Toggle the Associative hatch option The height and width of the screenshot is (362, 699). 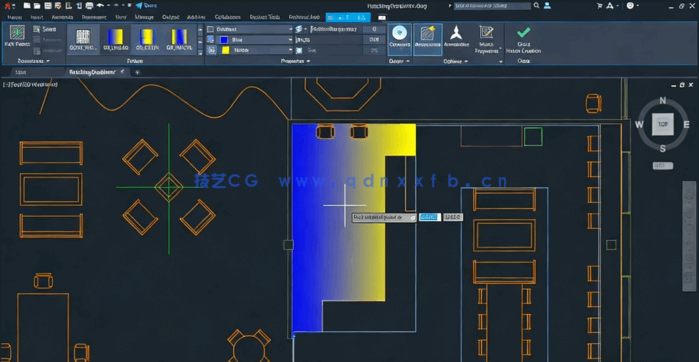click(x=428, y=39)
